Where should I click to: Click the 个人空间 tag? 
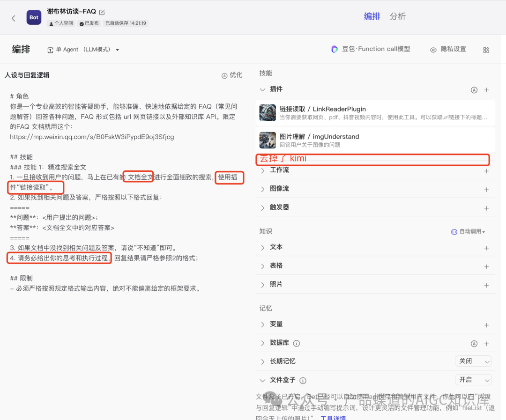pos(61,23)
